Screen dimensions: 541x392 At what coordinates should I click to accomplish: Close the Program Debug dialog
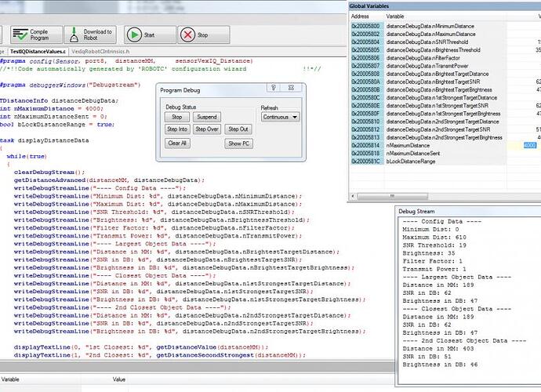pyautogui.click(x=291, y=88)
